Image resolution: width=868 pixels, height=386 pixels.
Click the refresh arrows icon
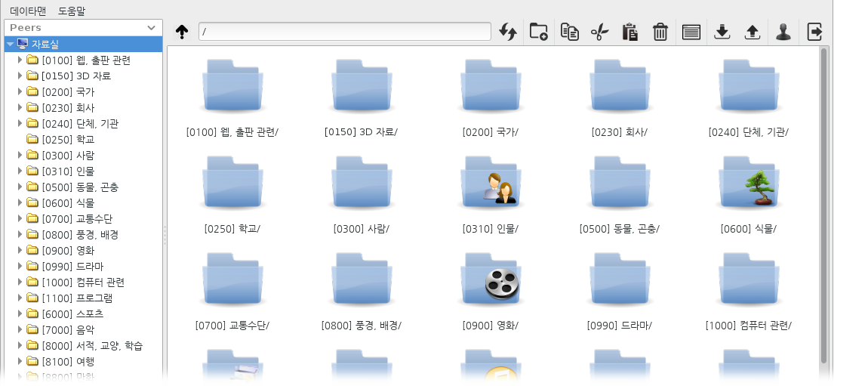(507, 32)
